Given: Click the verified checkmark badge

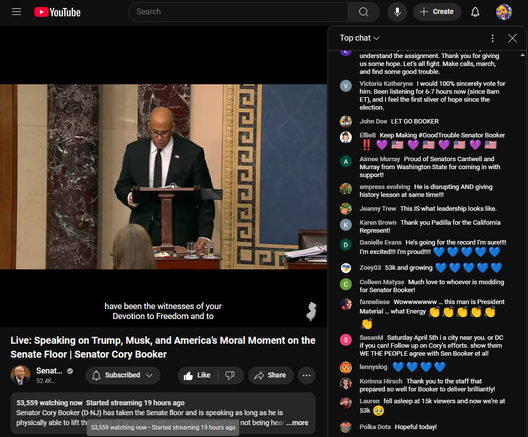Looking at the screenshot, I should pyautogui.click(x=70, y=371).
